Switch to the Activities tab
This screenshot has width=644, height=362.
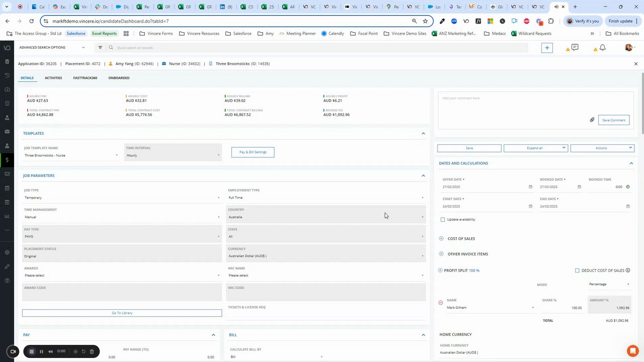[53, 78]
